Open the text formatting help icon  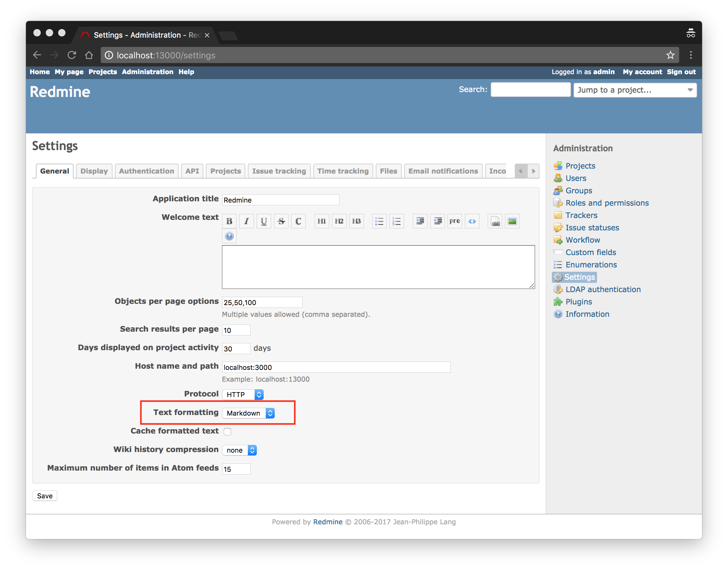tap(229, 236)
